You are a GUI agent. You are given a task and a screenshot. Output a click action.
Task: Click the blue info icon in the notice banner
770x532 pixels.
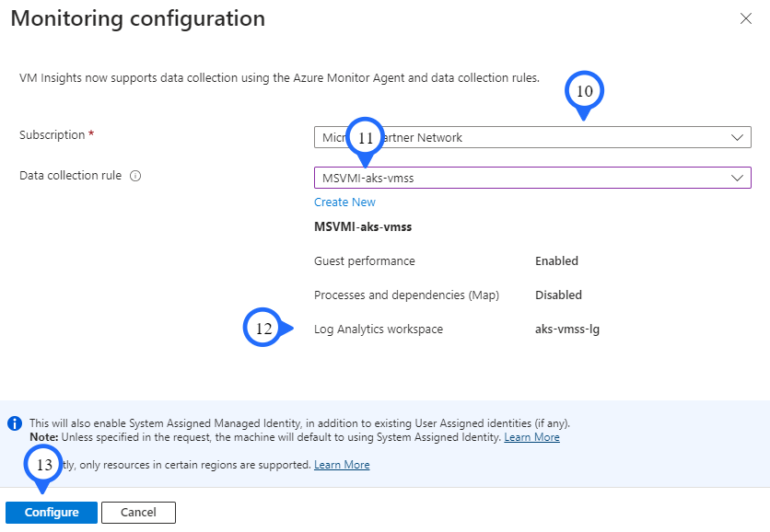click(15, 423)
